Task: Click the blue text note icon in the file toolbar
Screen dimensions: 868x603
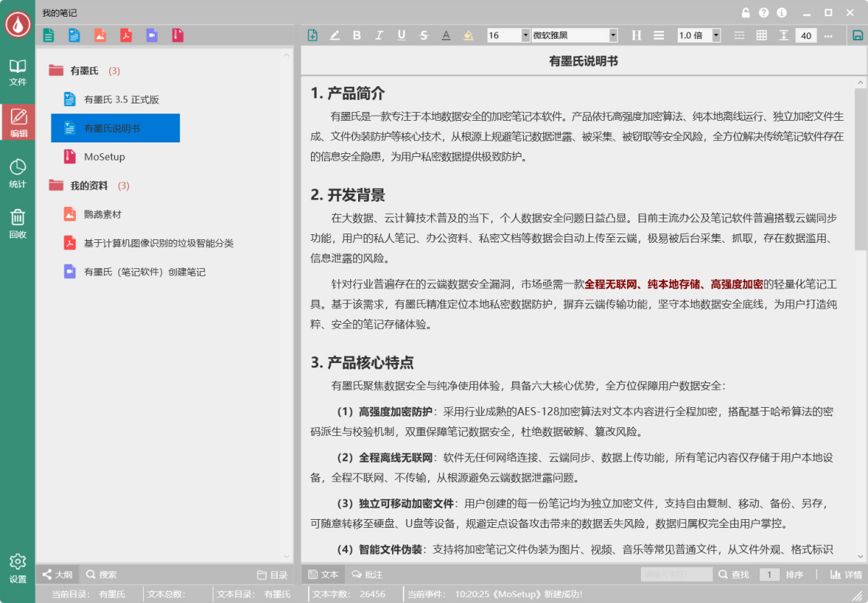Action: pos(74,35)
